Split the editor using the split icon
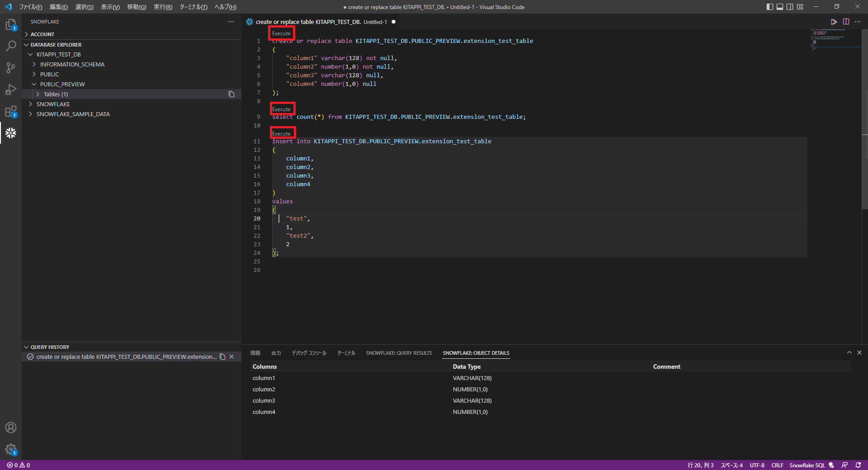Image resolution: width=868 pixels, height=470 pixels. coord(846,21)
